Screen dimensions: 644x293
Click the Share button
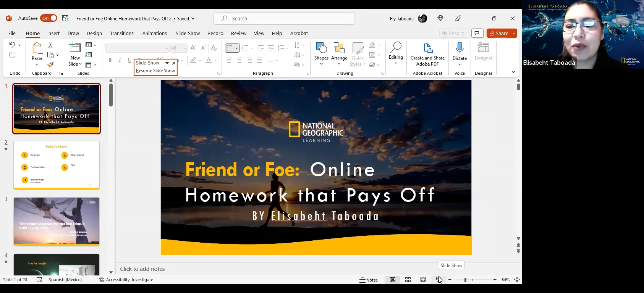tap(499, 33)
